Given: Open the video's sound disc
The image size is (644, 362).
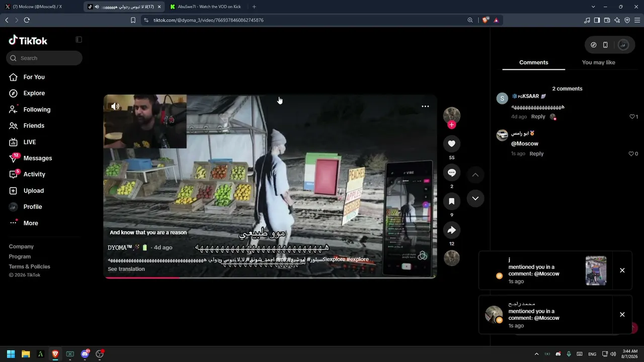Looking at the screenshot, I should tap(452, 258).
